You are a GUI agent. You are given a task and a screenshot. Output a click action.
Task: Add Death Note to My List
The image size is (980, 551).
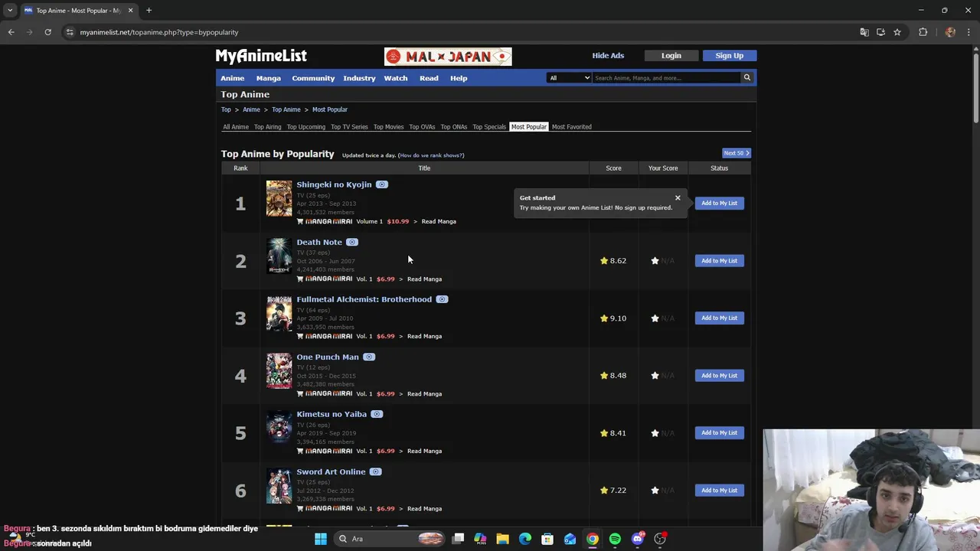click(720, 261)
